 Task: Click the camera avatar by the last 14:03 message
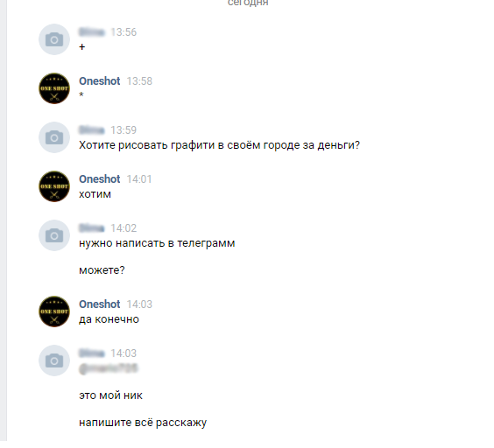pyautogui.click(x=54, y=360)
